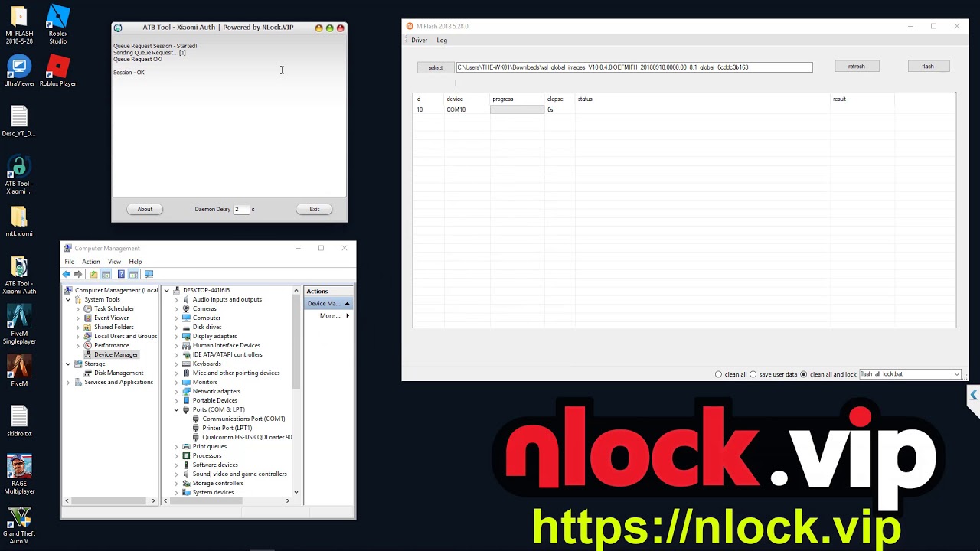Screen dimensions: 980x551
Task: Open Driver menu in MiFlash
Action: tap(419, 40)
